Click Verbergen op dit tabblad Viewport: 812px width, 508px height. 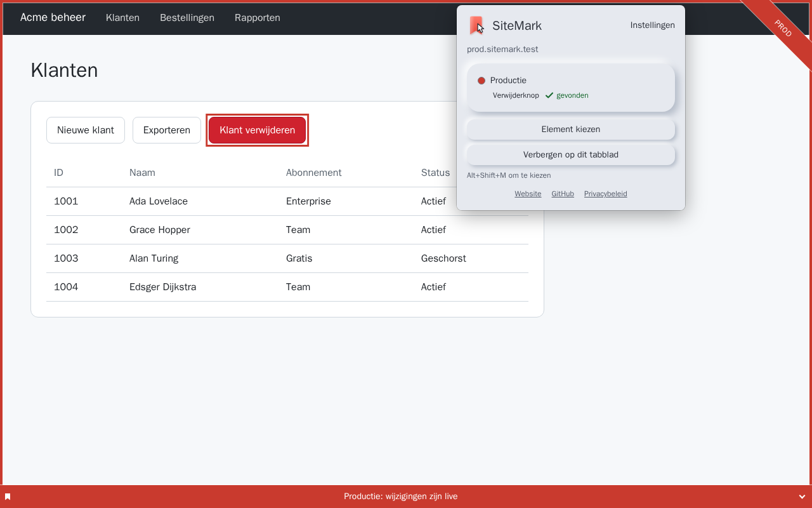click(571, 154)
